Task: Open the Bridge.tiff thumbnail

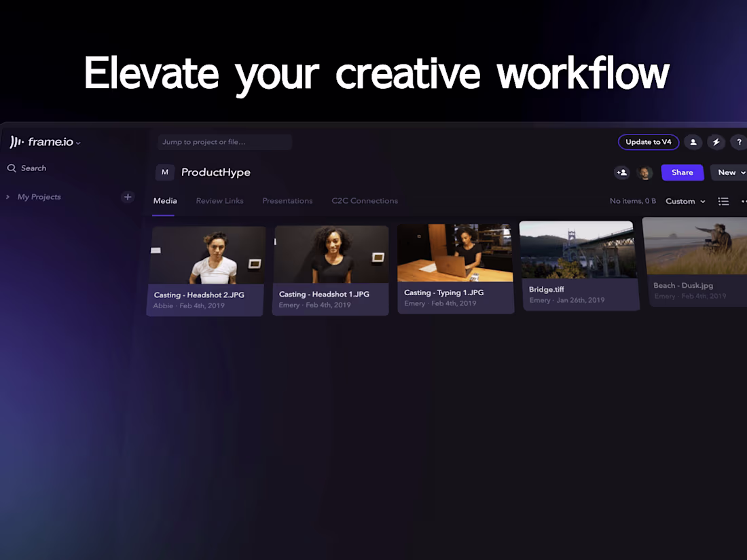Action: point(577,248)
